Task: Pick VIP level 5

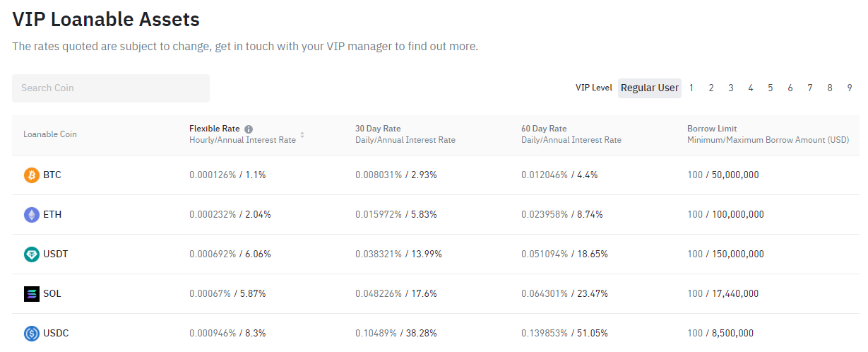Action: click(771, 88)
